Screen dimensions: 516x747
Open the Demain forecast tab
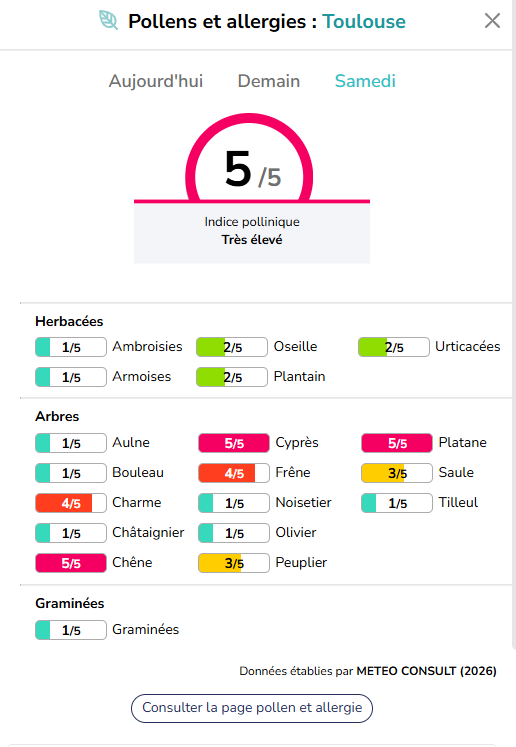[269, 81]
